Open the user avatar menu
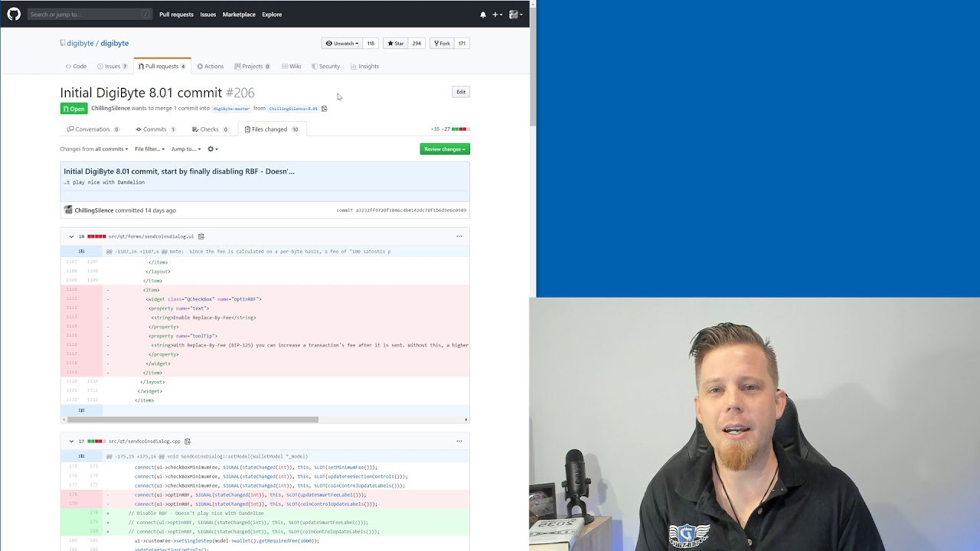The image size is (980, 551). point(515,15)
